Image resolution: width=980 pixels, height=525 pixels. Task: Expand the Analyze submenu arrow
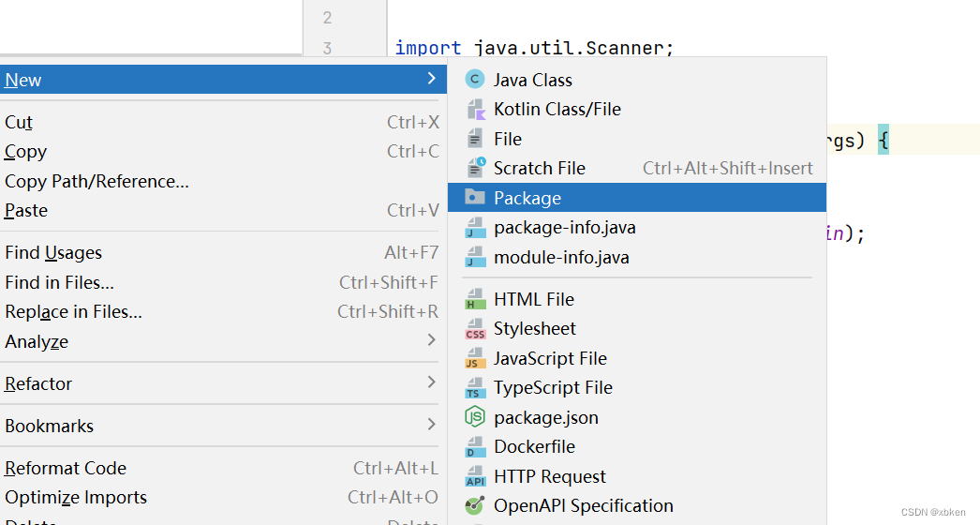point(431,340)
